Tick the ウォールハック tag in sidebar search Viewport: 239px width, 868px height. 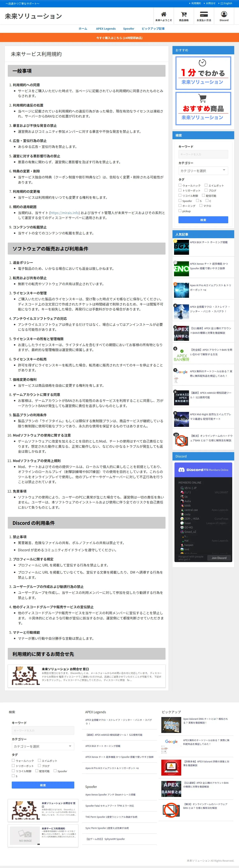point(180,185)
